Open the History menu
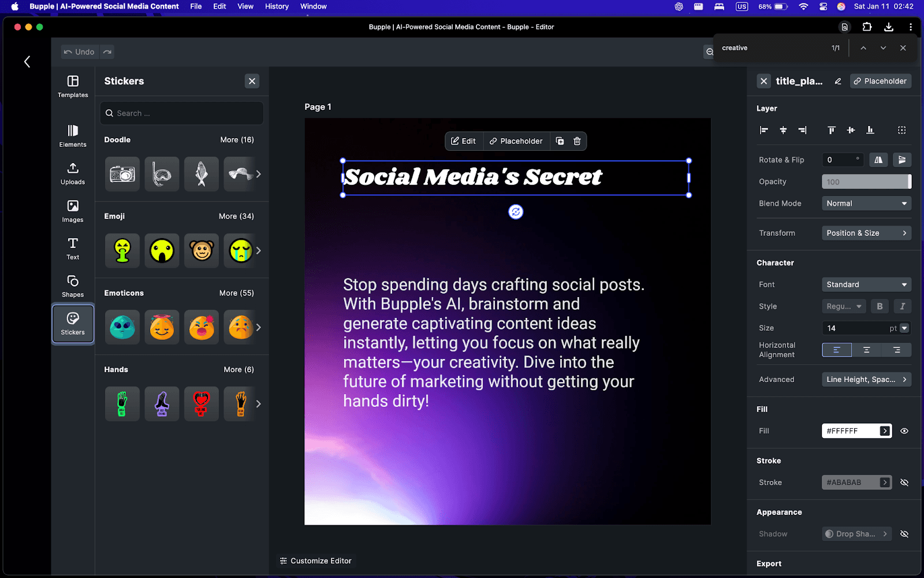924x578 pixels. point(277,6)
